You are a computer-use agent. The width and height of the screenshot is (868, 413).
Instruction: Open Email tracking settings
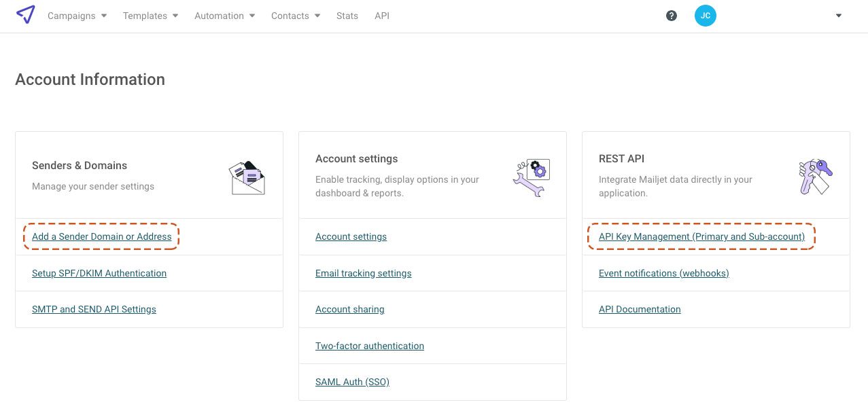[363, 273]
